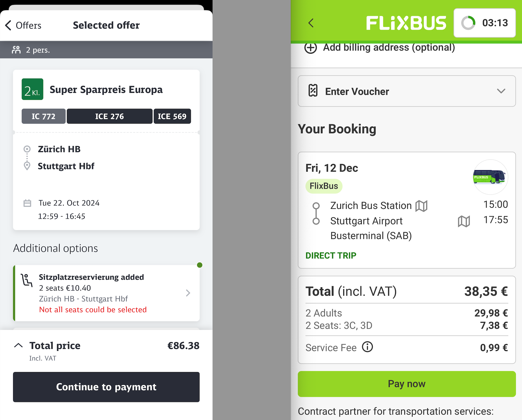522x420 pixels.
Task: Click the countdown timer progress circle
Action: click(468, 23)
